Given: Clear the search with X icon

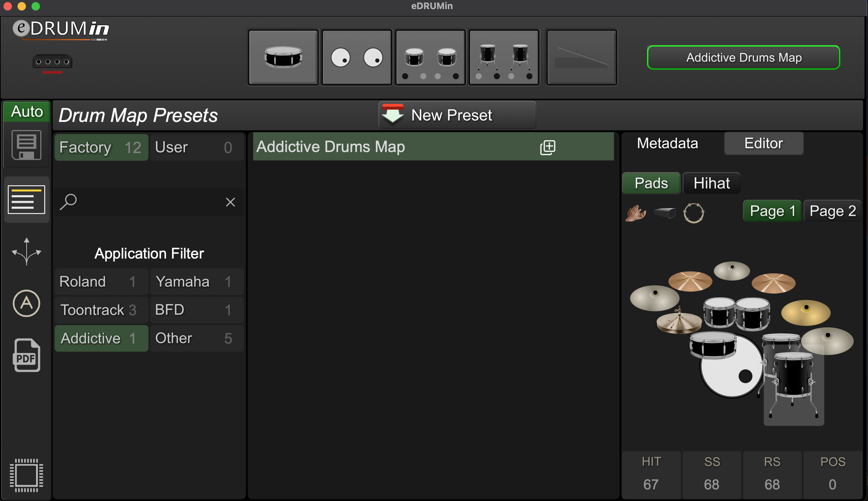Looking at the screenshot, I should [x=230, y=202].
